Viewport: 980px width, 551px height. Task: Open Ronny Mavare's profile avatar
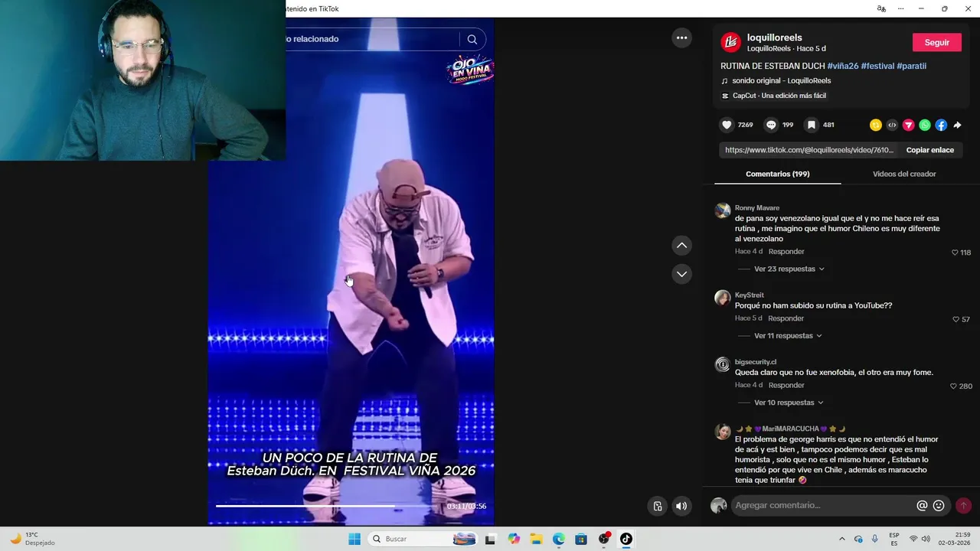click(x=723, y=211)
